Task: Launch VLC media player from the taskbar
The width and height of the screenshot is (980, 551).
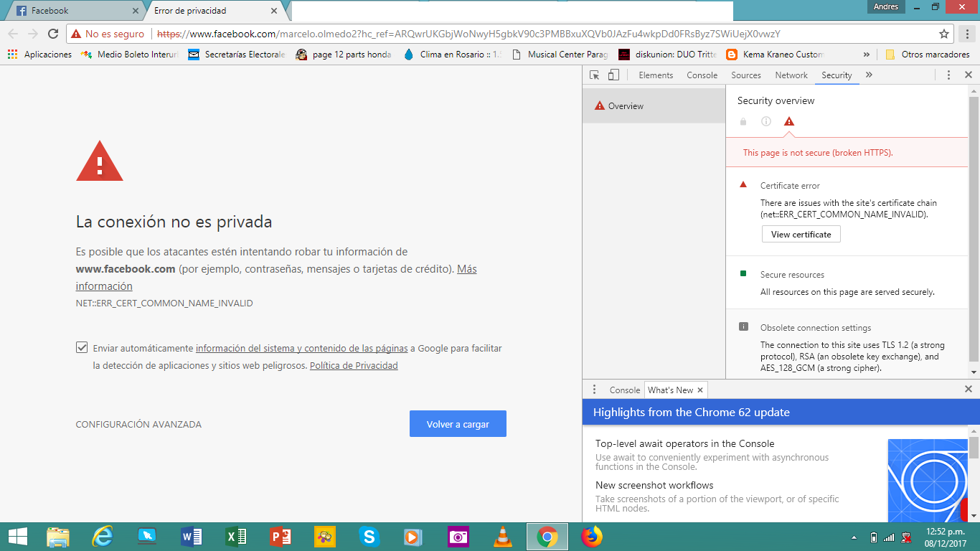Action: 503,537
